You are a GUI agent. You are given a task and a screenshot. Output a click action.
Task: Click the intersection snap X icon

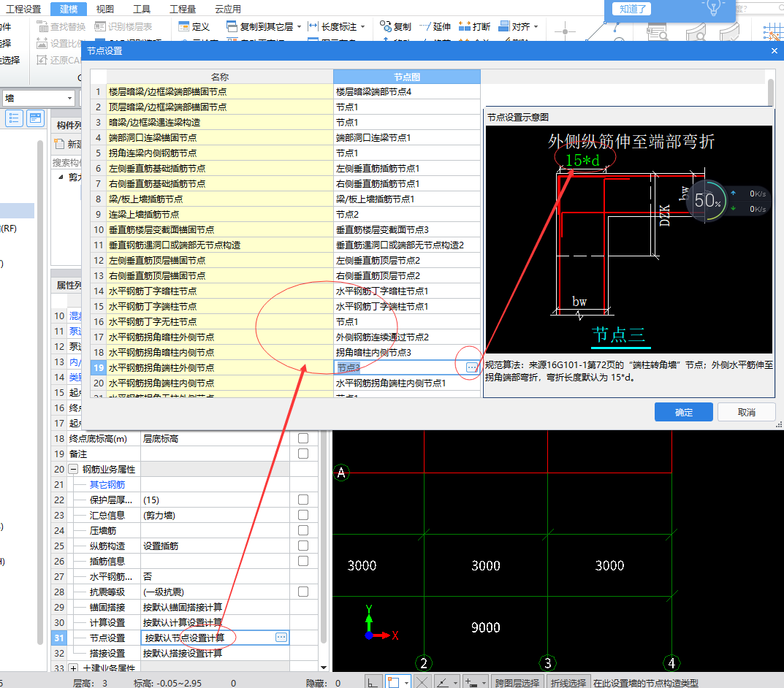(x=422, y=682)
